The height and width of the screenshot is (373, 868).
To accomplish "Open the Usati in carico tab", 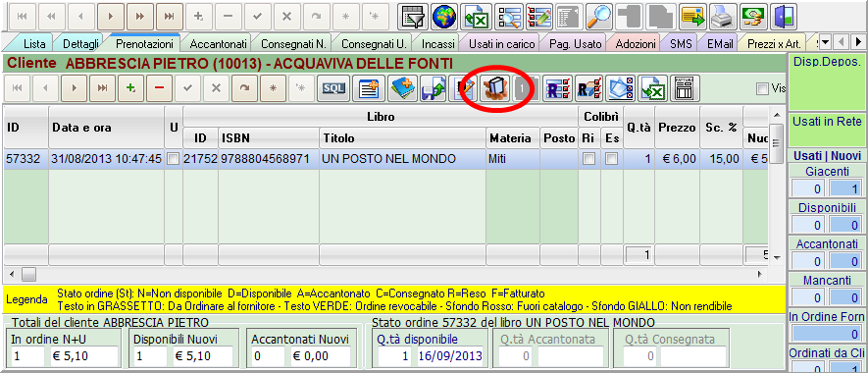I will (501, 44).
